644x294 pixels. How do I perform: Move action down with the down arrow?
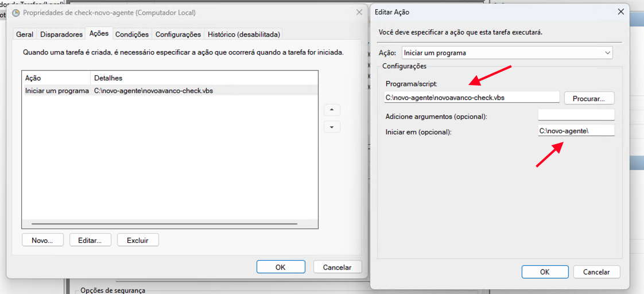click(332, 127)
